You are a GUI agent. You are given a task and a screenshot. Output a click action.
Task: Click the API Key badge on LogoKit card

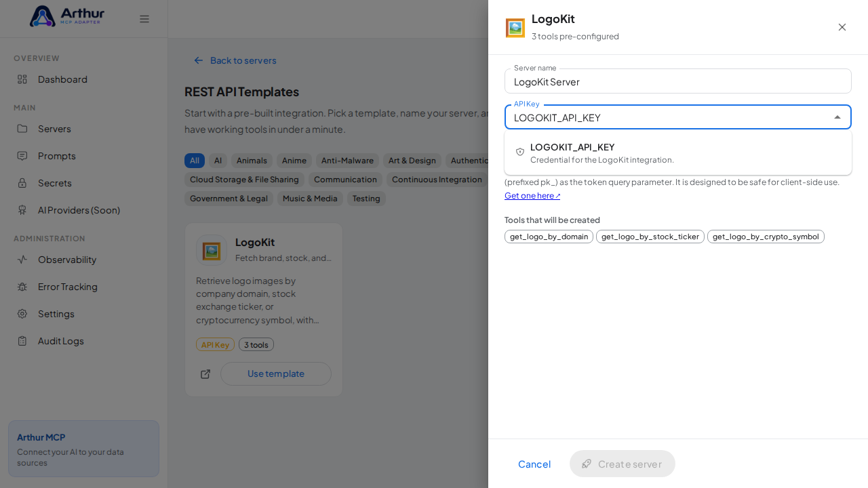click(x=215, y=344)
